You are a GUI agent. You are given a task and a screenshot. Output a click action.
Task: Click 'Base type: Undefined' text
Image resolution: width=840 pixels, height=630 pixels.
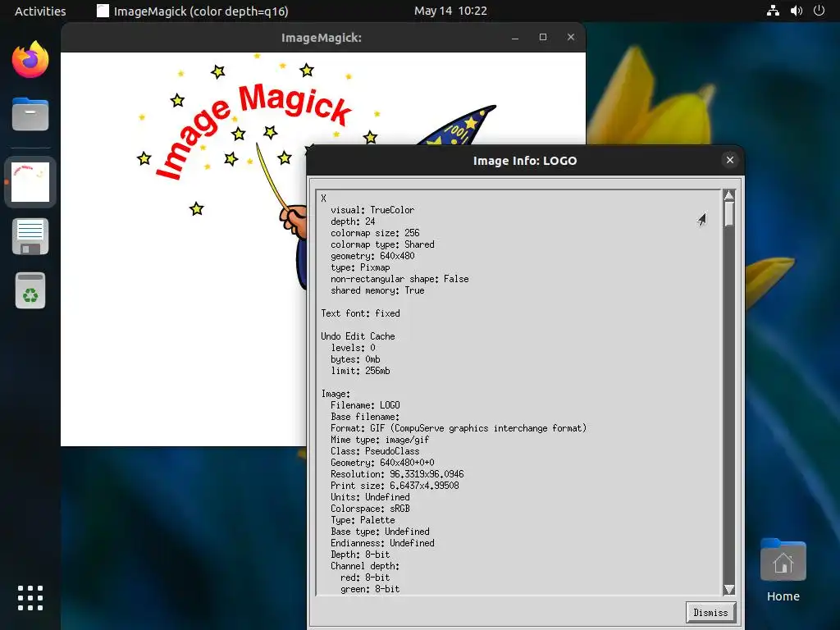(380, 532)
